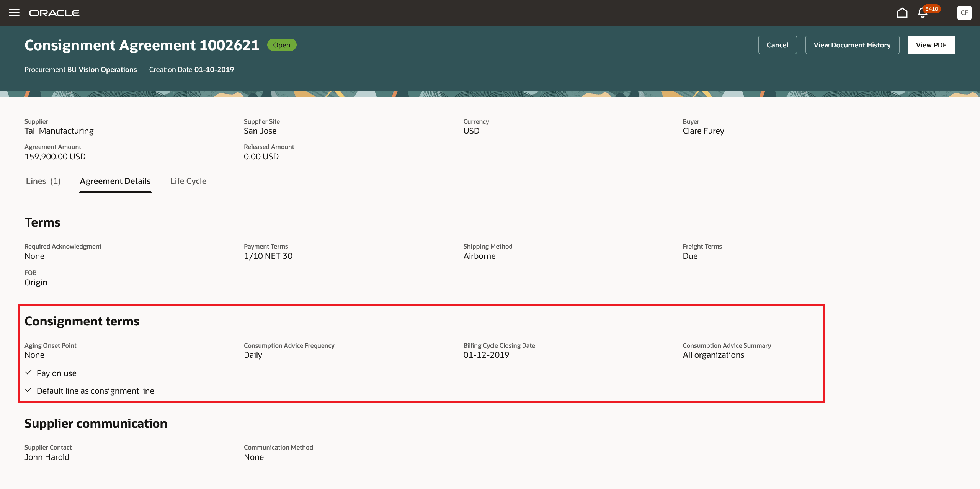Click the supplier name Tall Manufacturing

coord(59,131)
